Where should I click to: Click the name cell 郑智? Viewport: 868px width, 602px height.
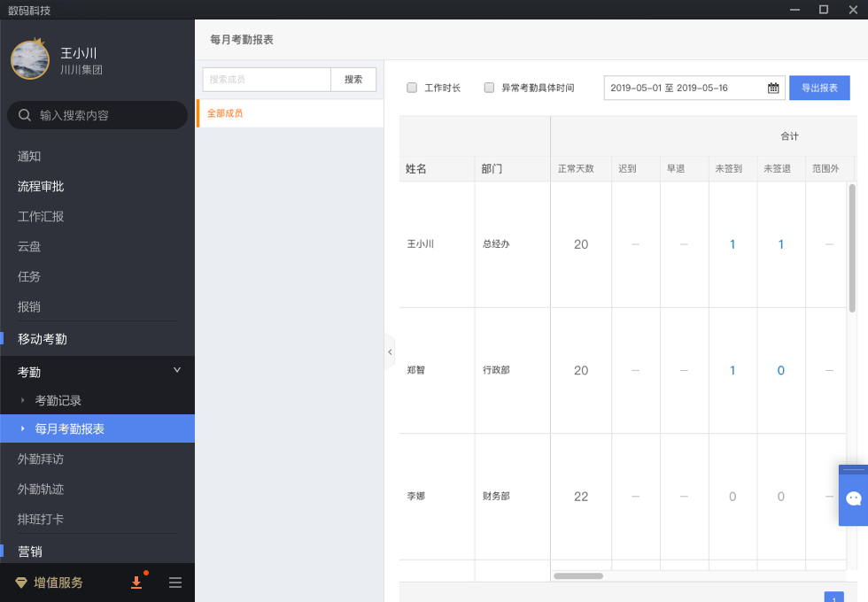point(415,370)
